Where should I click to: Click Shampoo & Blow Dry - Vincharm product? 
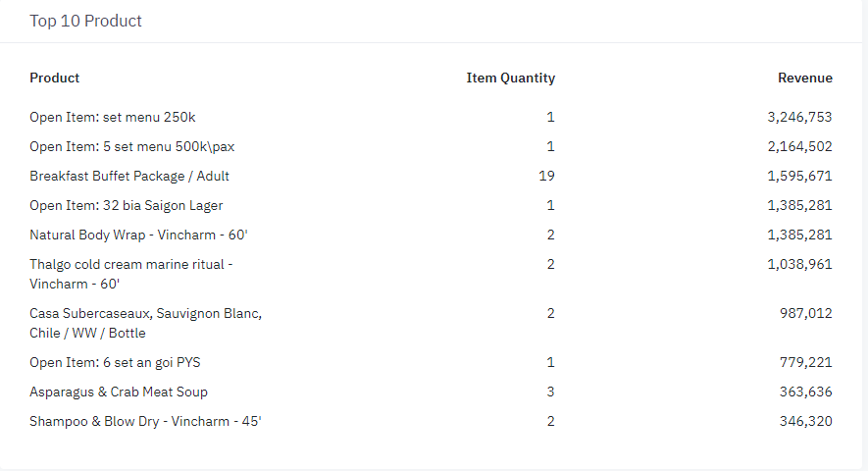[145, 421]
